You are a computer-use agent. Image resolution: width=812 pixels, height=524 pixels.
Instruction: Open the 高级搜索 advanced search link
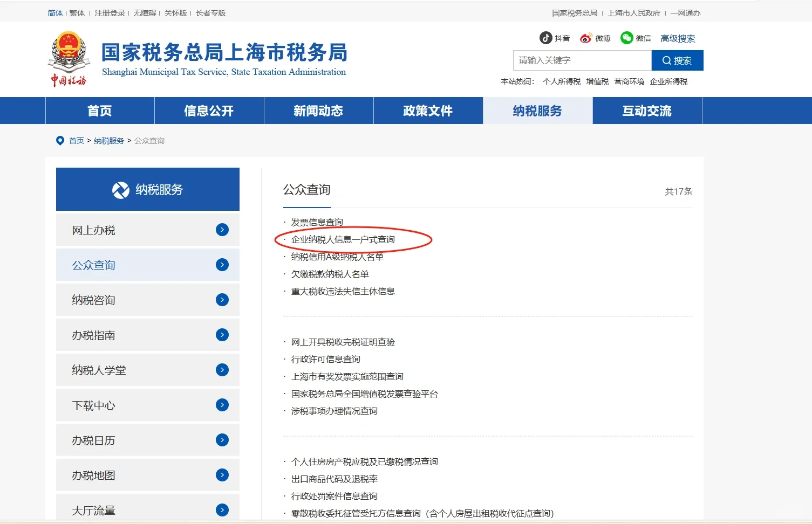tap(678, 38)
